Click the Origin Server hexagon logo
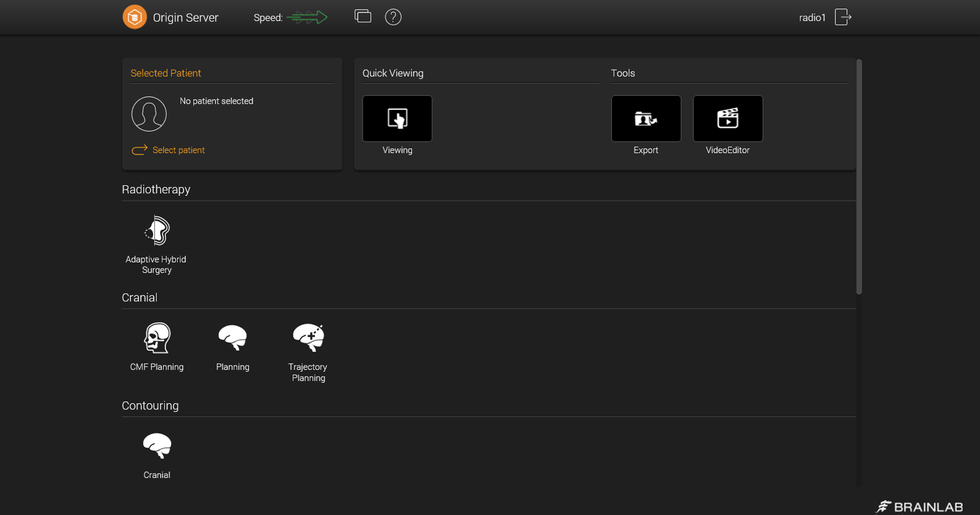Image resolution: width=980 pixels, height=515 pixels. pyautogui.click(x=135, y=17)
